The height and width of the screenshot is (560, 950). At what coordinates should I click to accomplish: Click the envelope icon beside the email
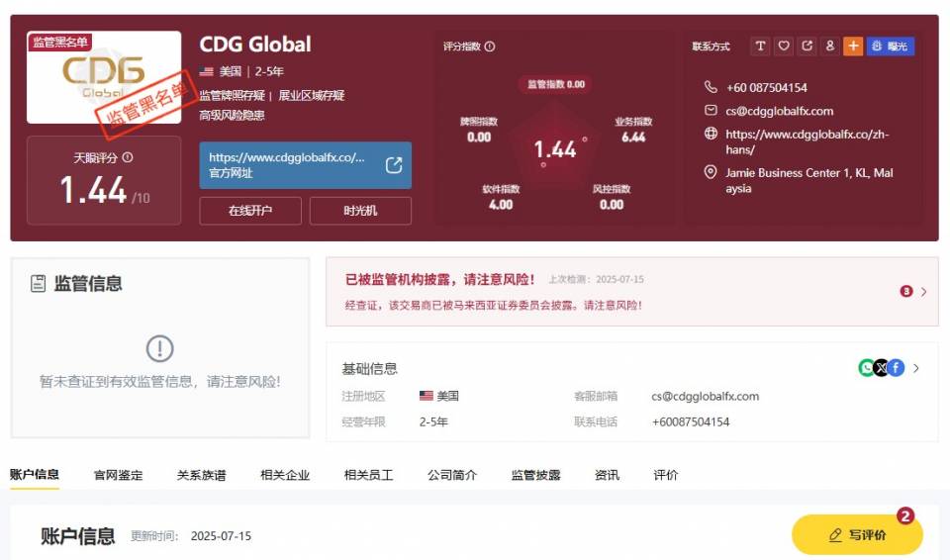point(711,110)
